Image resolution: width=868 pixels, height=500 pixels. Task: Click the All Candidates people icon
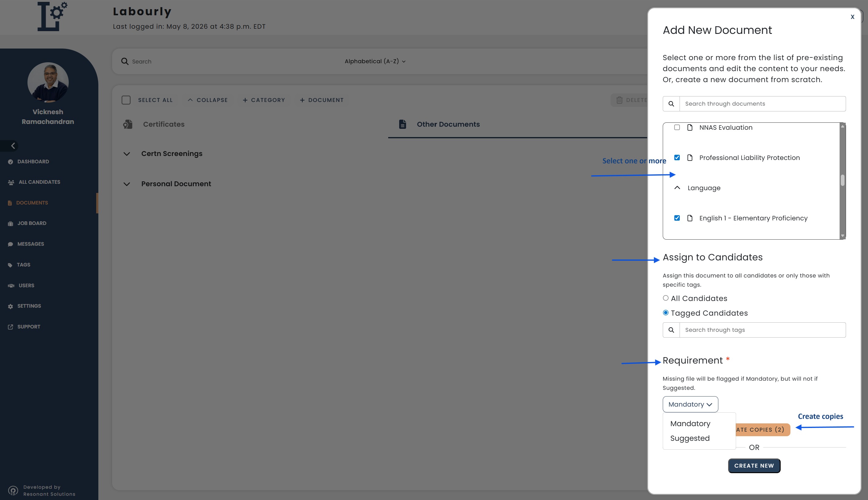11,182
